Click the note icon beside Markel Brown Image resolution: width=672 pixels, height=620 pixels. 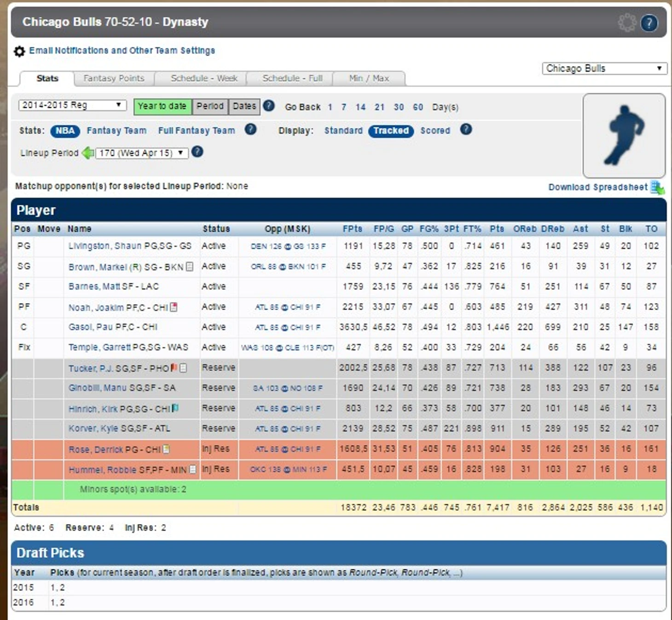tap(189, 267)
